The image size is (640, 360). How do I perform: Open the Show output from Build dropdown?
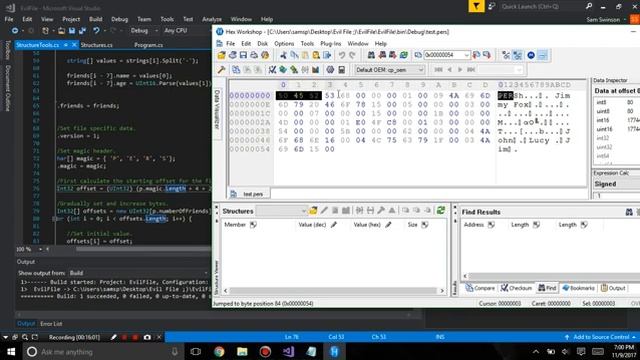point(138,273)
